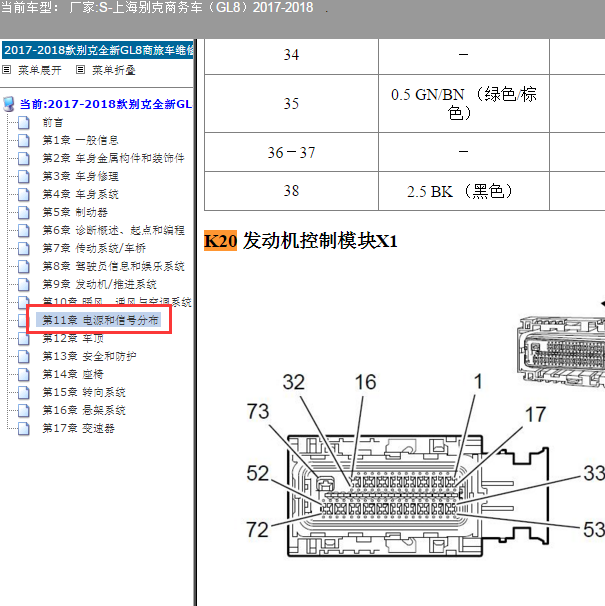
Task: Open 第10章 暖风、通风与空调系统
Action: (x=117, y=301)
